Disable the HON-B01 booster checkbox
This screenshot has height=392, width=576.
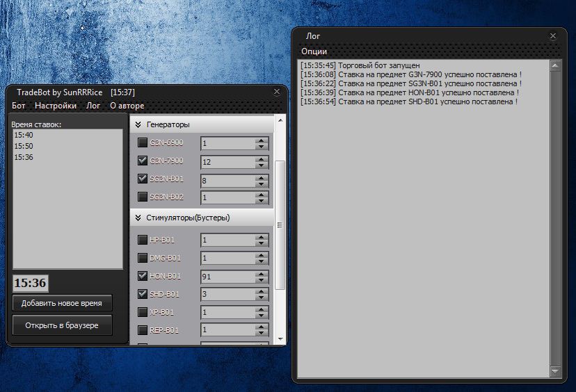pyautogui.click(x=143, y=276)
